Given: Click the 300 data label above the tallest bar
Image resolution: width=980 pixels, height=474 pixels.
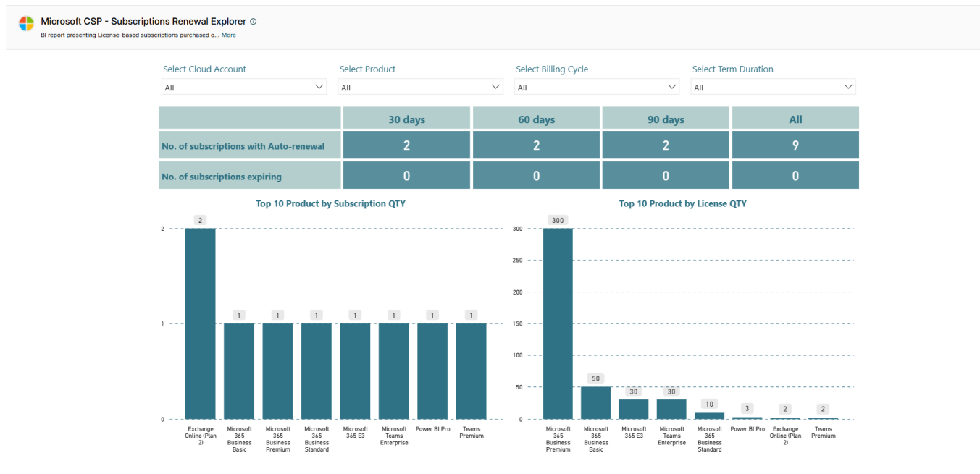Looking at the screenshot, I should pyautogui.click(x=557, y=219).
